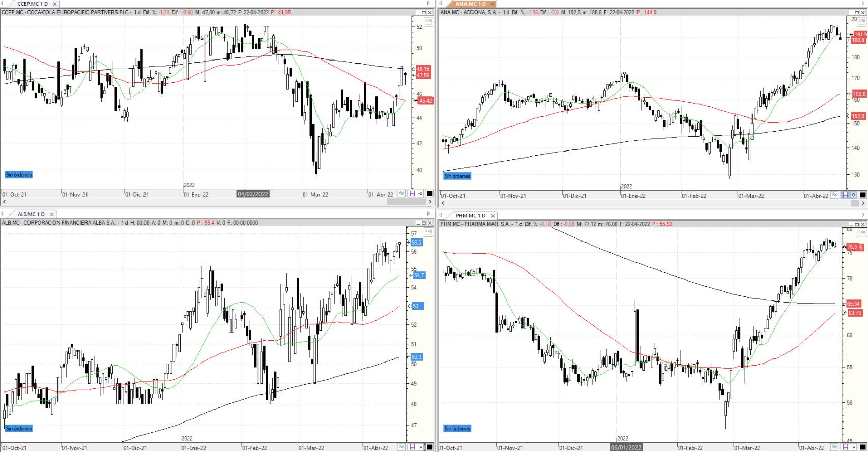Close the ALB.MC 1 D tab
Image resolution: width=868 pixels, height=452 pixels.
(51, 214)
